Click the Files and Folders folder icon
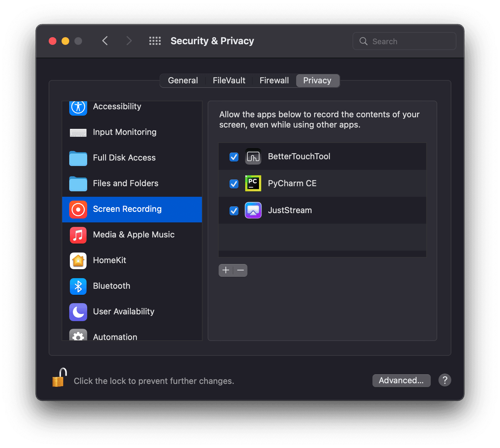 point(78,184)
